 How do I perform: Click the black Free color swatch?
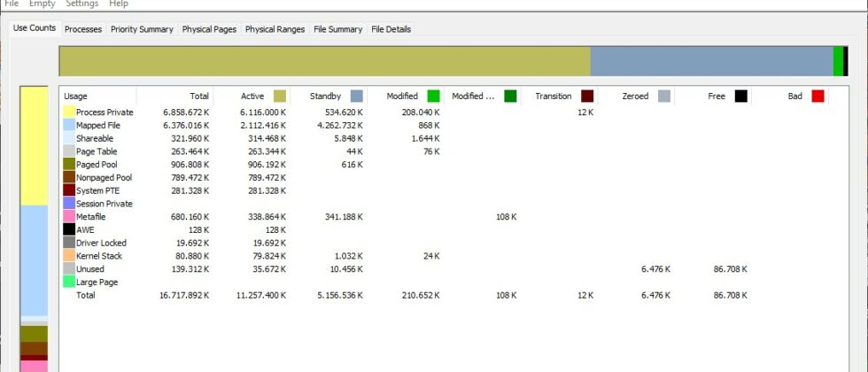point(741,97)
